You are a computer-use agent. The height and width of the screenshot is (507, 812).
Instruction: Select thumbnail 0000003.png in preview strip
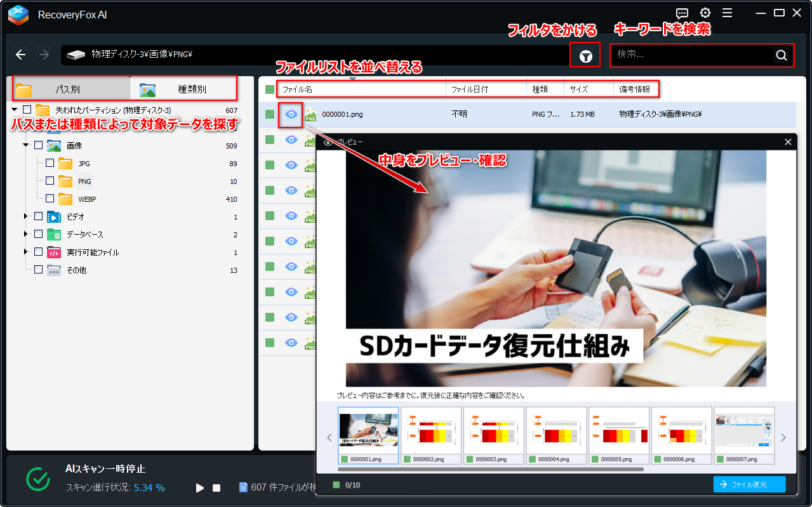(x=494, y=436)
